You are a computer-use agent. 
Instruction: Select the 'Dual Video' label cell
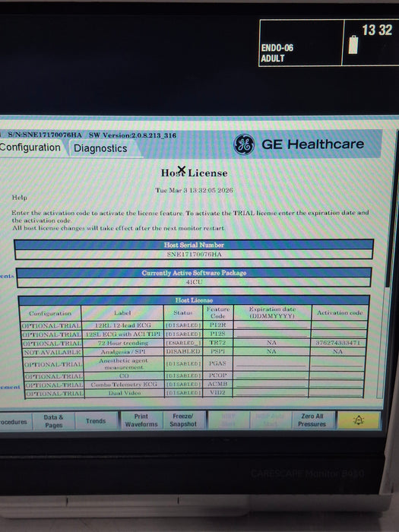124,393
